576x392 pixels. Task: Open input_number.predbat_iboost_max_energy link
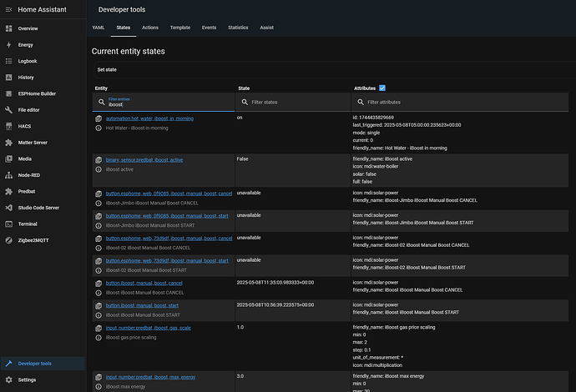pyautogui.click(x=150, y=377)
